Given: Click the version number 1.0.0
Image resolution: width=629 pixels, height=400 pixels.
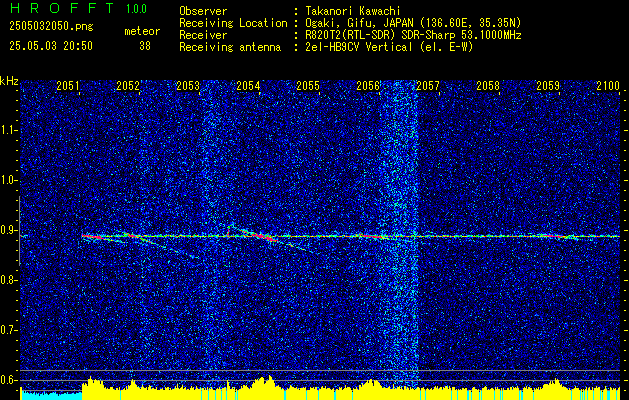Looking at the screenshot, I should (136, 9).
